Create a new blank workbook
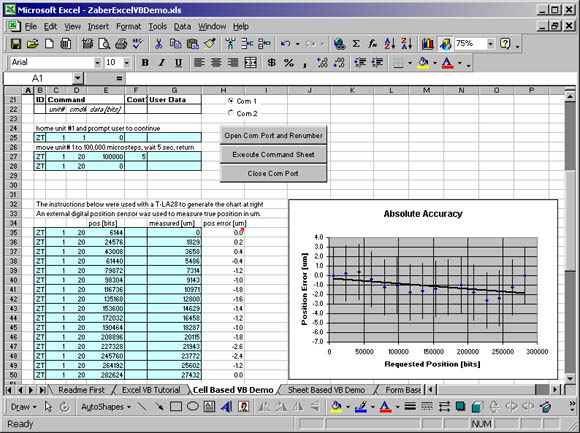The height and width of the screenshot is (433, 580). [49, 44]
